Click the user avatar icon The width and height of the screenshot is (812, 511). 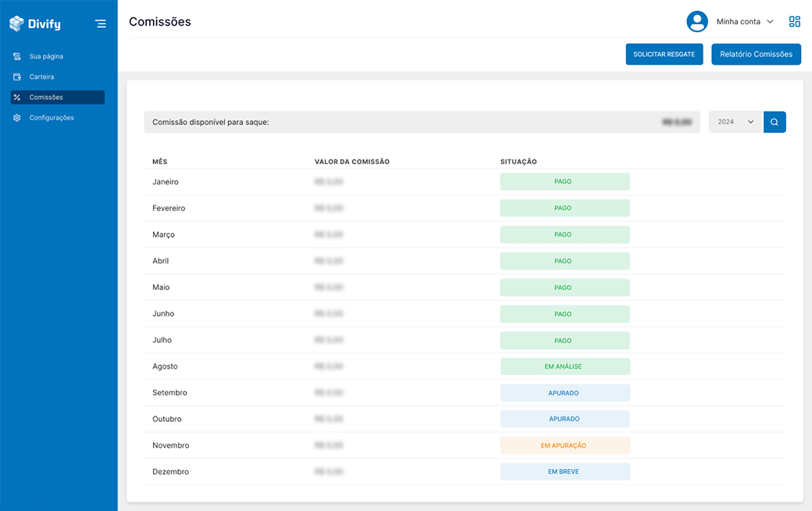tap(696, 22)
